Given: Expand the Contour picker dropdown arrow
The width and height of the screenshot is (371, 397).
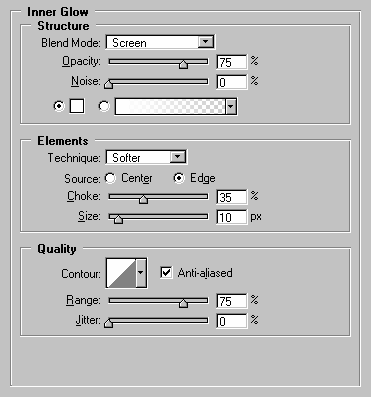Looking at the screenshot, I should pos(141,273).
